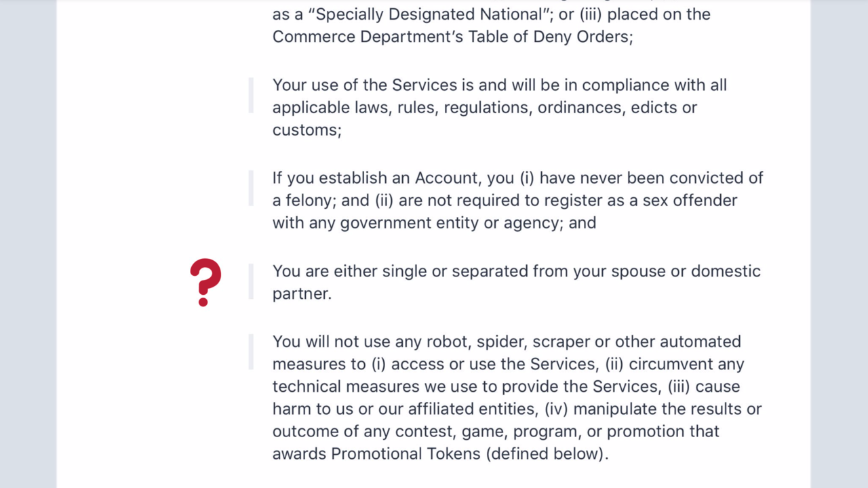Click the words "convicted of" in the felony clause
This screenshot has height=488, width=868.
pyautogui.click(x=716, y=178)
